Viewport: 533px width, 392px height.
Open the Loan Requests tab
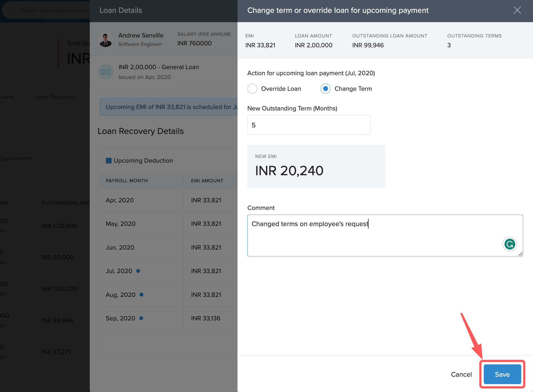point(55,97)
